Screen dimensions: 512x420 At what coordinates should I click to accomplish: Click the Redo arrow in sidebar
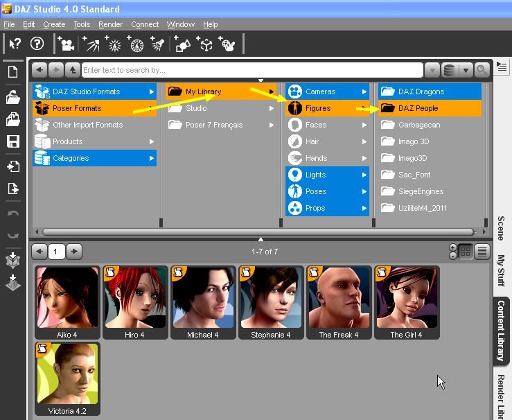(x=12, y=235)
